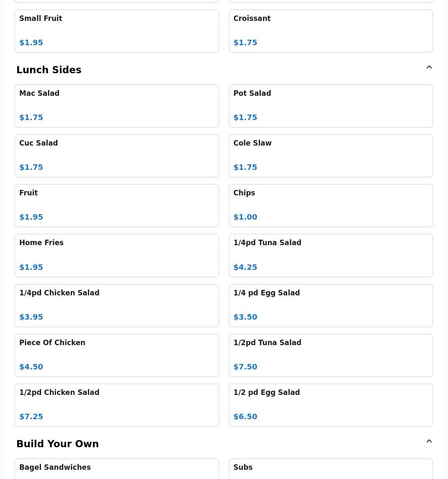Pick the 1/4 pd Egg Salad card

click(331, 305)
